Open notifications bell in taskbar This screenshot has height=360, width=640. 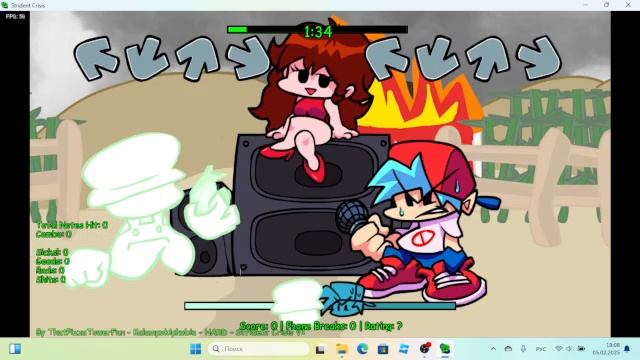click(x=627, y=349)
